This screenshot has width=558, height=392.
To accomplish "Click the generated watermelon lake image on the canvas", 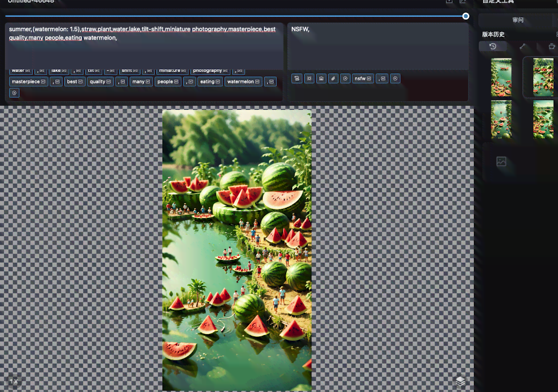I will (x=237, y=250).
